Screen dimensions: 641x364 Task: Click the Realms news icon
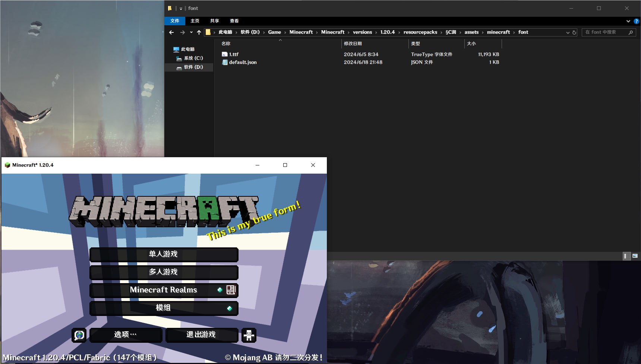point(231,290)
